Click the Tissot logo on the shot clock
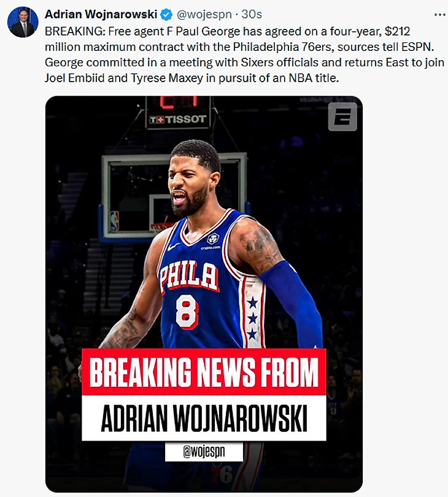The width and height of the screenshot is (448, 497). [178, 120]
